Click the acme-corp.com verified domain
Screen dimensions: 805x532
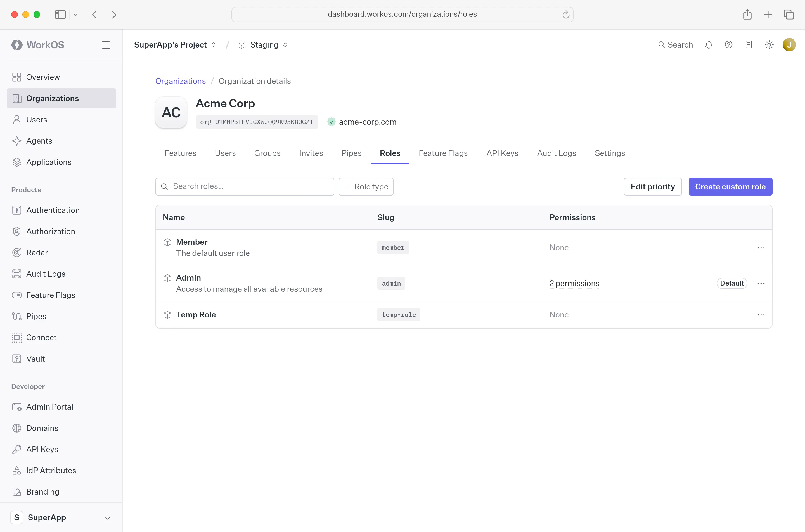click(362, 122)
